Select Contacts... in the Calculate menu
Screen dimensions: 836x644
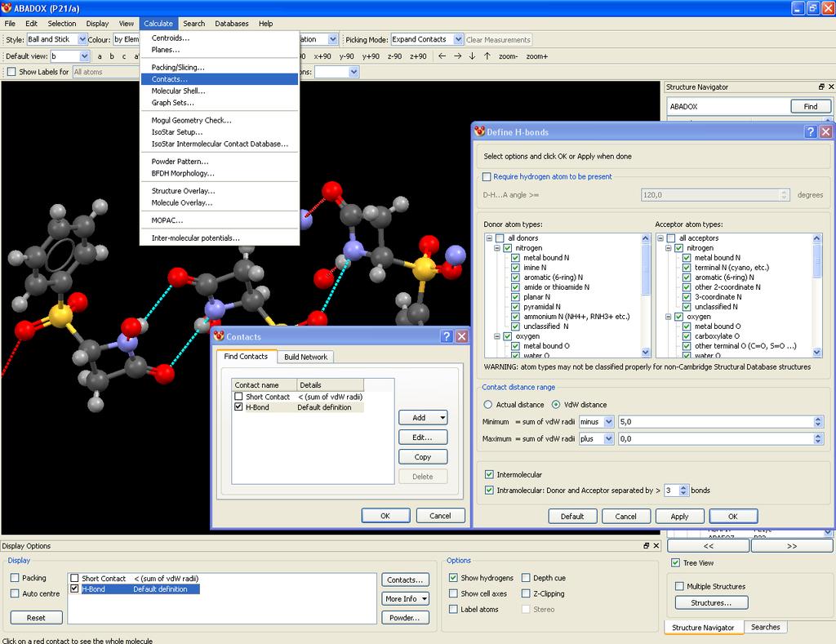pos(219,79)
